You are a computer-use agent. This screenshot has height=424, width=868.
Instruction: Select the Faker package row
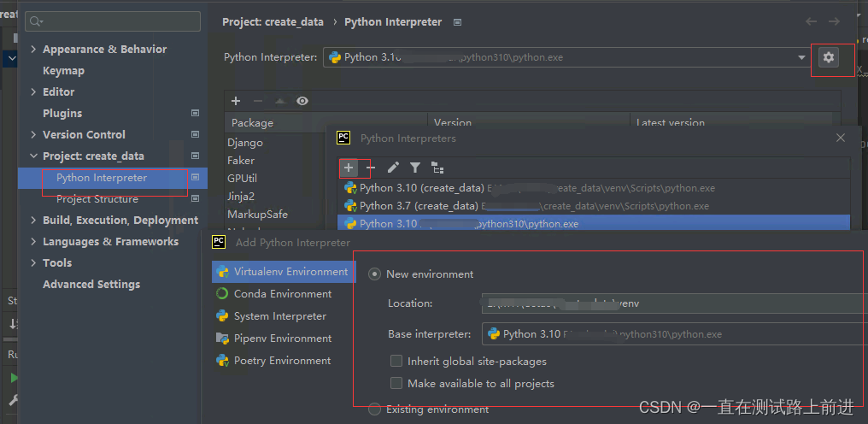(241, 160)
